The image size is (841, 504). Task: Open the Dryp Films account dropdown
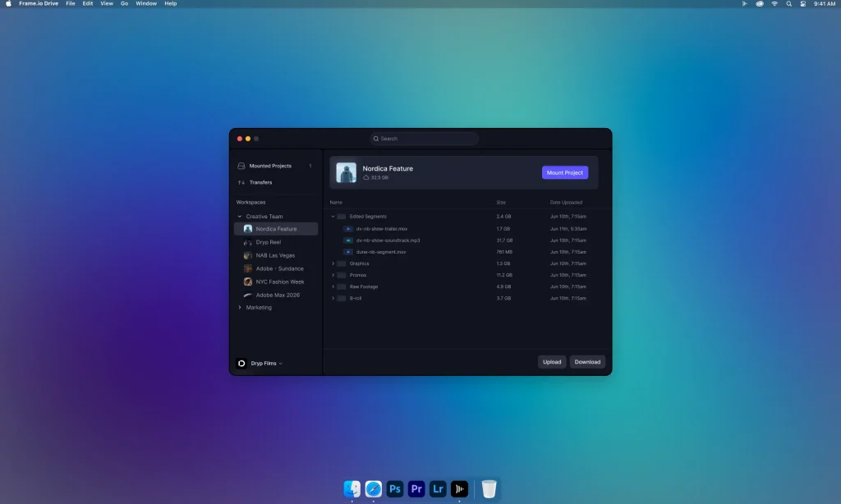pyautogui.click(x=266, y=363)
